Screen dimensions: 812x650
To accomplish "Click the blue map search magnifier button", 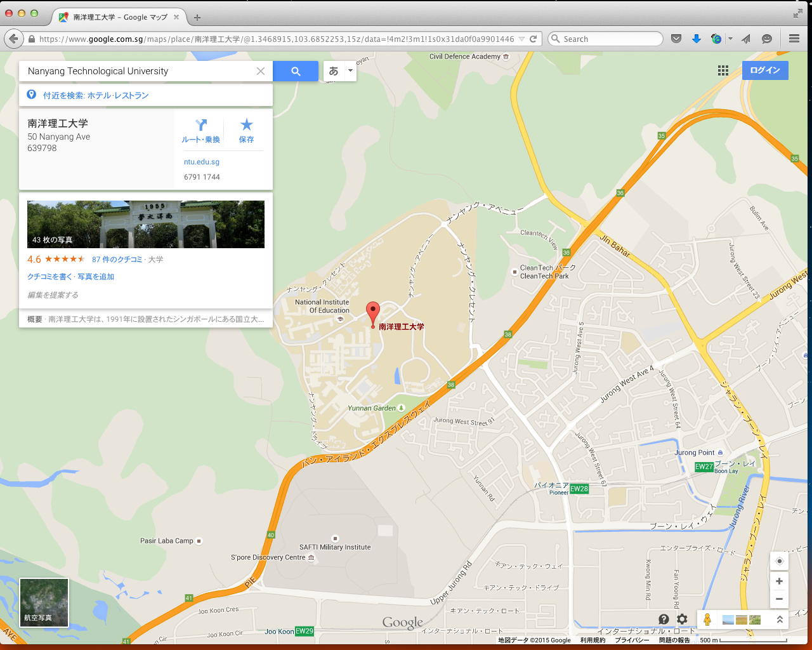I will click(x=296, y=71).
